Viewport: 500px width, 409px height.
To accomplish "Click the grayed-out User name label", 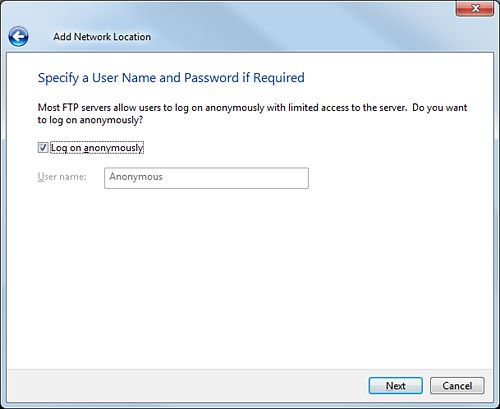I will [62, 177].
